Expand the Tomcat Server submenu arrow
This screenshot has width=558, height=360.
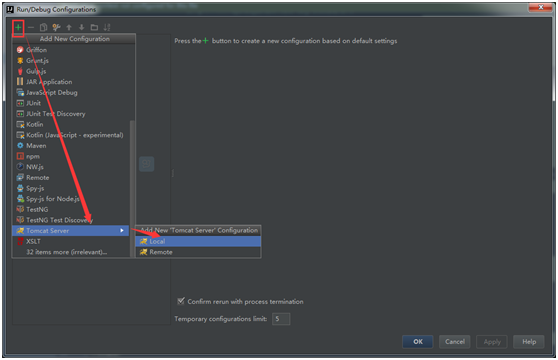122,231
